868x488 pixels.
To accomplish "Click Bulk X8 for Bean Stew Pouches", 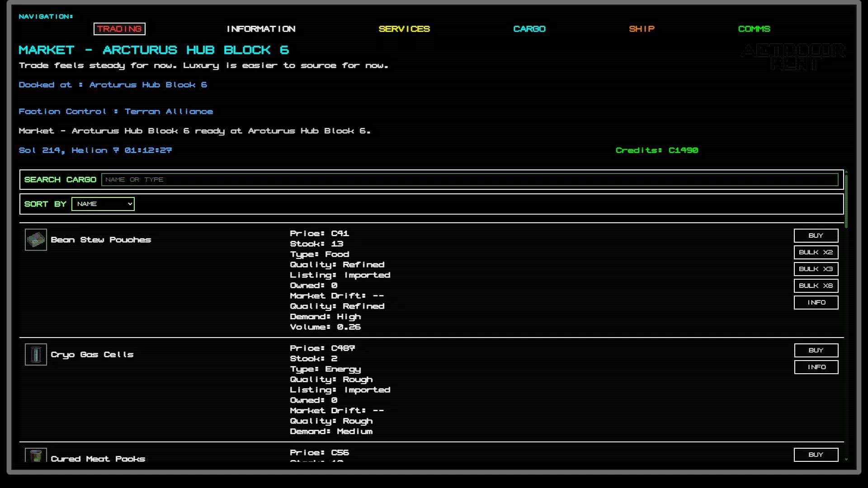I will coord(816,286).
